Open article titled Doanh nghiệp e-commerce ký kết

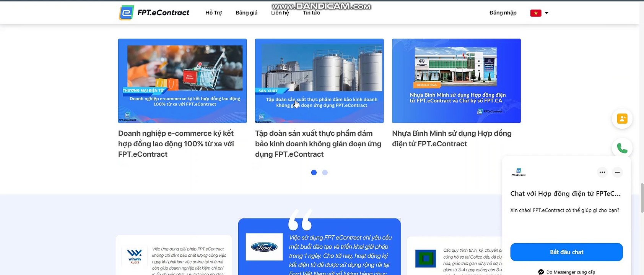click(x=176, y=144)
